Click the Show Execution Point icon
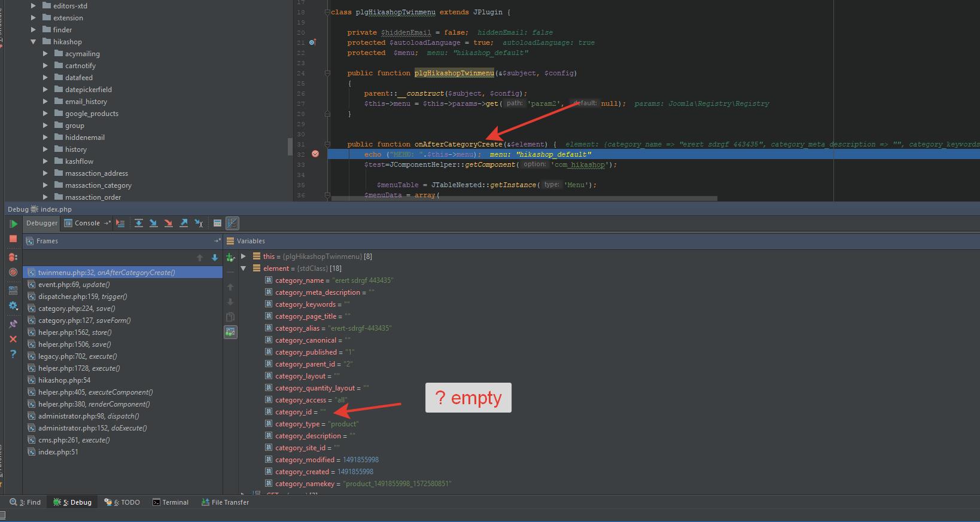The image size is (980, 522). (120, 223)
